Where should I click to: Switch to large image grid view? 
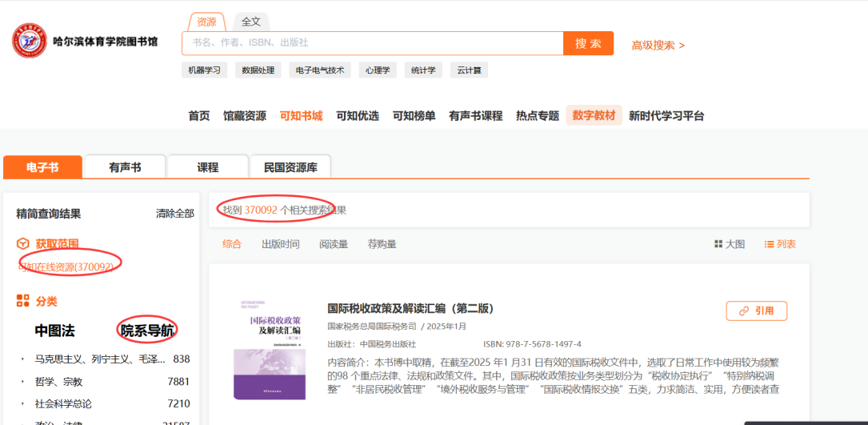pos(729,244)
